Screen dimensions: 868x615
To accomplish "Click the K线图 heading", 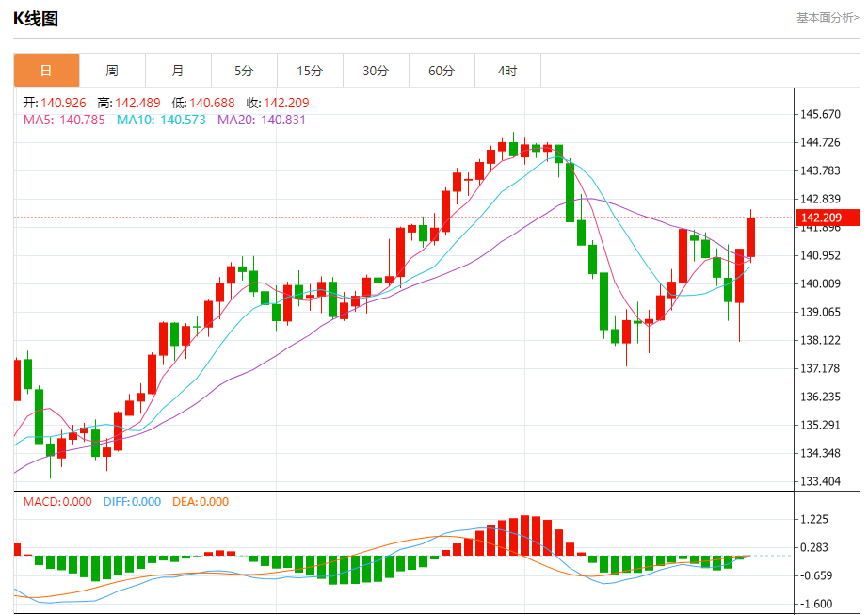I will click(x=36, y=19).
